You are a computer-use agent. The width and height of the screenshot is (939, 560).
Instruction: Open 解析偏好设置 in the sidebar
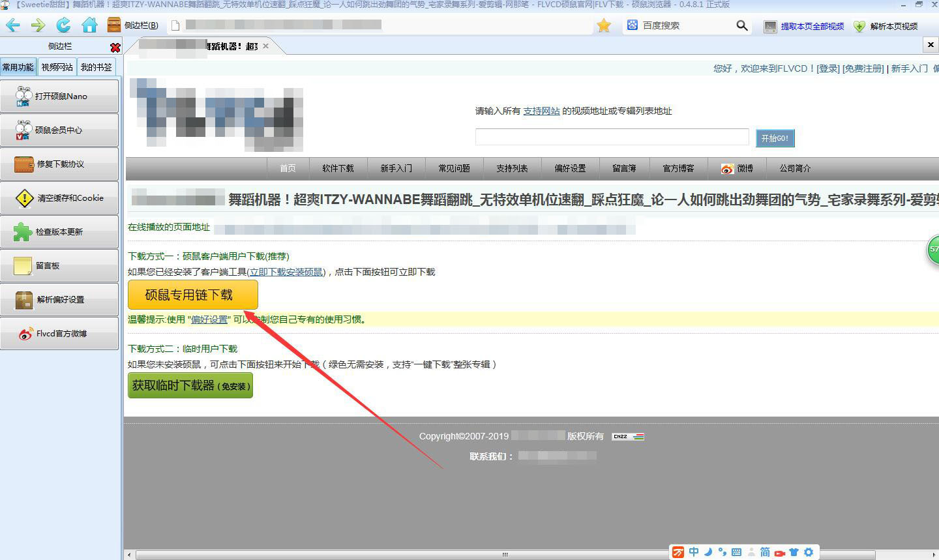(x=59, y=299)
